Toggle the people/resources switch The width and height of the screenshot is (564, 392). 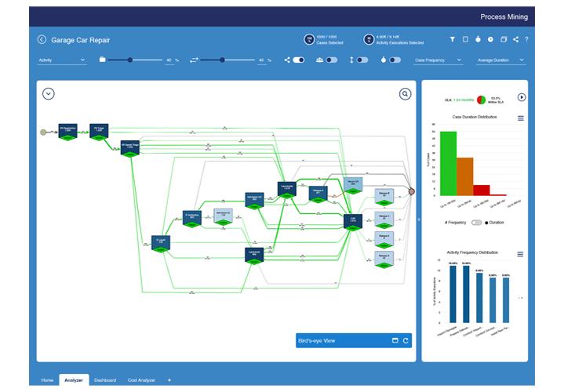[x=332, y=60]
